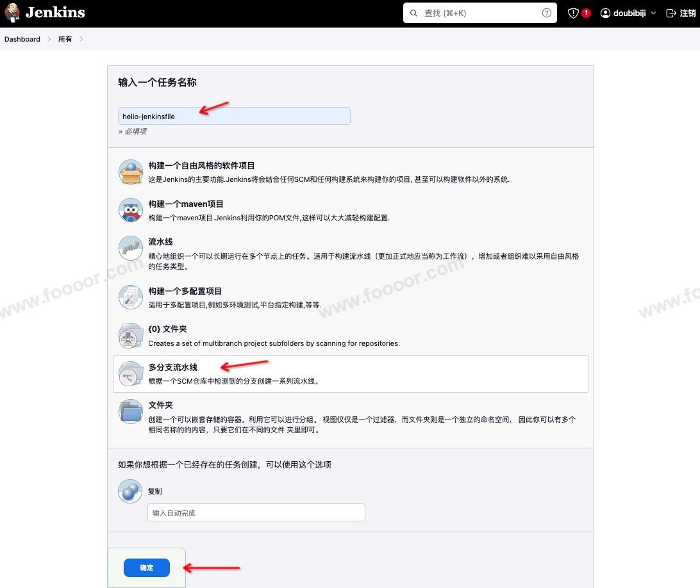Click the 注销 logout link

(681, 13)
